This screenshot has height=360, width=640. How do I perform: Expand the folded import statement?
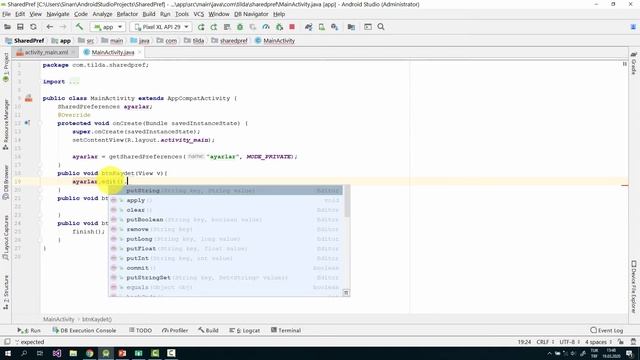pos(74,82)
